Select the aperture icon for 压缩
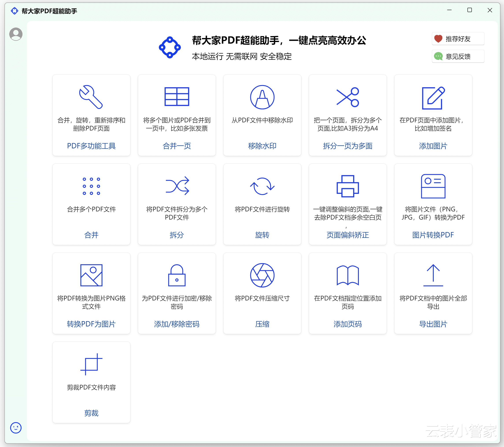This screenshot has height=447, width=504. (262, 275)
